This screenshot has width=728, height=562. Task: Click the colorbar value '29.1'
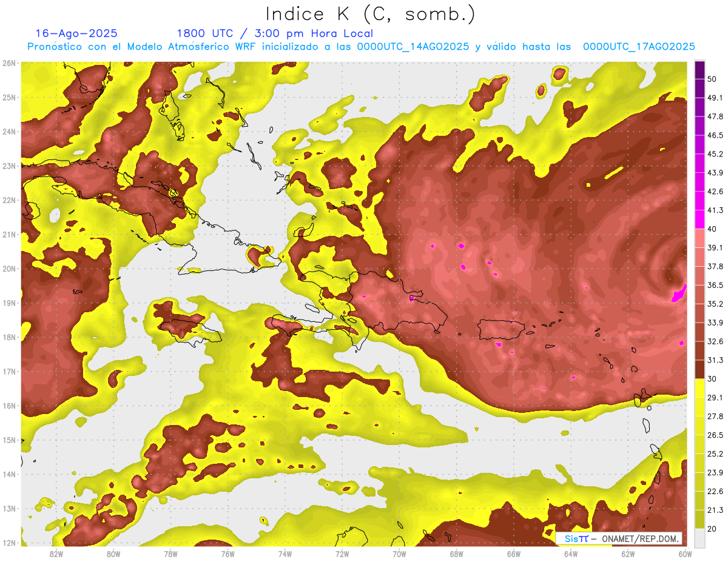tap(715, 397)
